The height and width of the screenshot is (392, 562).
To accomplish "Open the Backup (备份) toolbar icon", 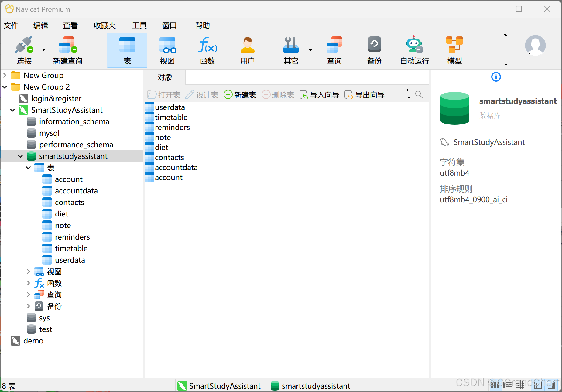I will (374, 50).
